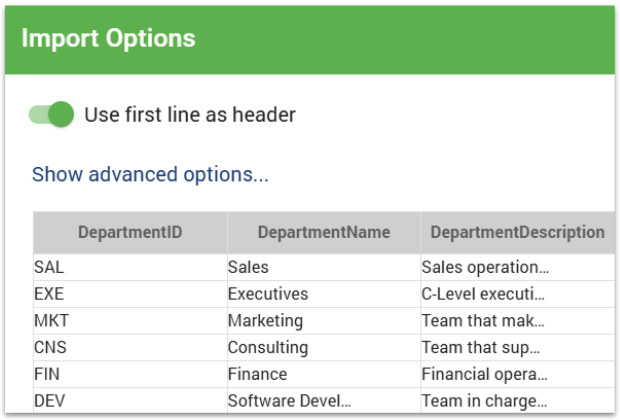Click the Sales department name cell
Viewport: 620px width, 420px height.
pyautogui.click(x=323, y=268)
